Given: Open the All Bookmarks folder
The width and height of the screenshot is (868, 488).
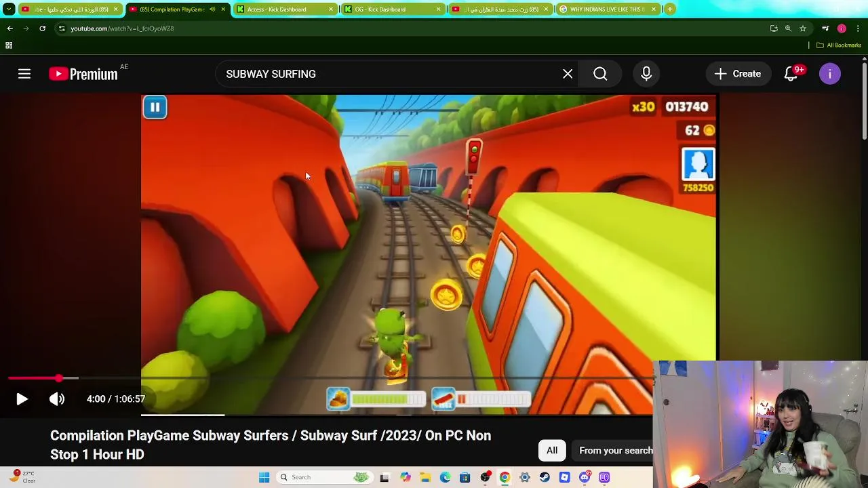Looking at the screenshot, I should point(839,45).
